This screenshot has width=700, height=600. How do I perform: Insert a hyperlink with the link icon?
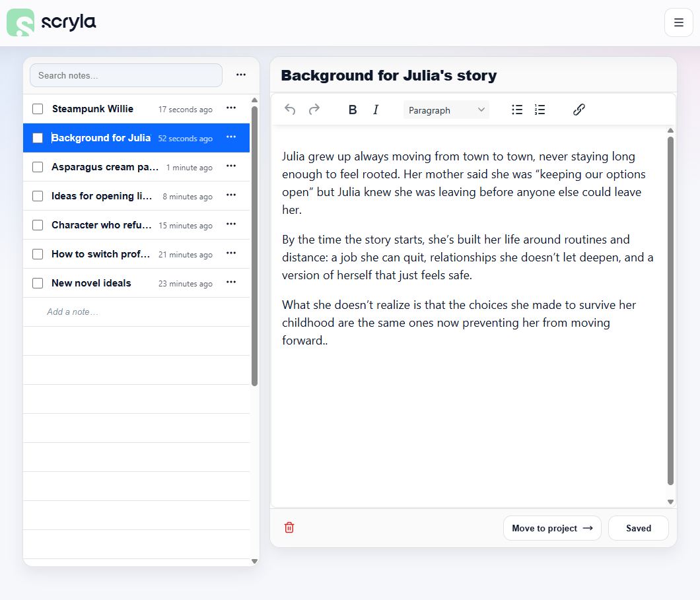pyautogui.click(x=579, y=110)
